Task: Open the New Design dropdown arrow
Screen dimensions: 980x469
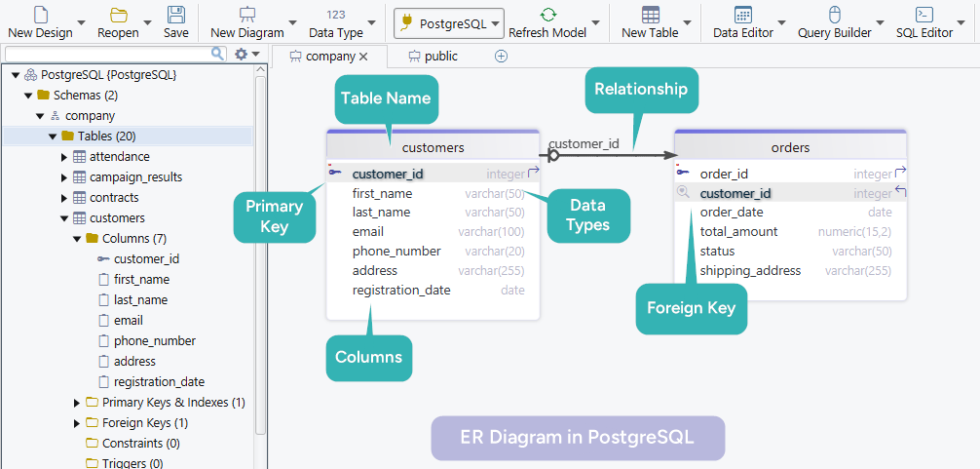Action: click(x=79, y=23)
